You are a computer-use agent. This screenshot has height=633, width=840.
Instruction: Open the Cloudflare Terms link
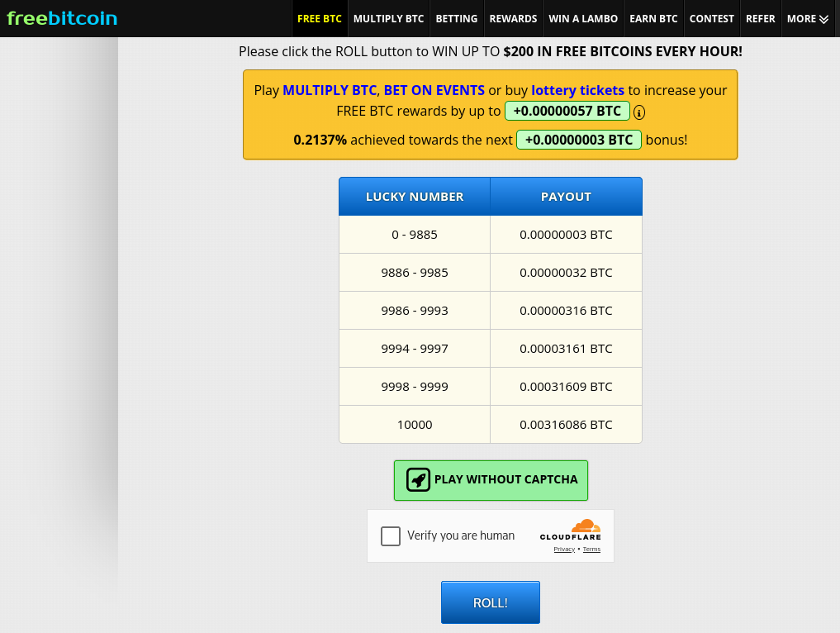591,549
